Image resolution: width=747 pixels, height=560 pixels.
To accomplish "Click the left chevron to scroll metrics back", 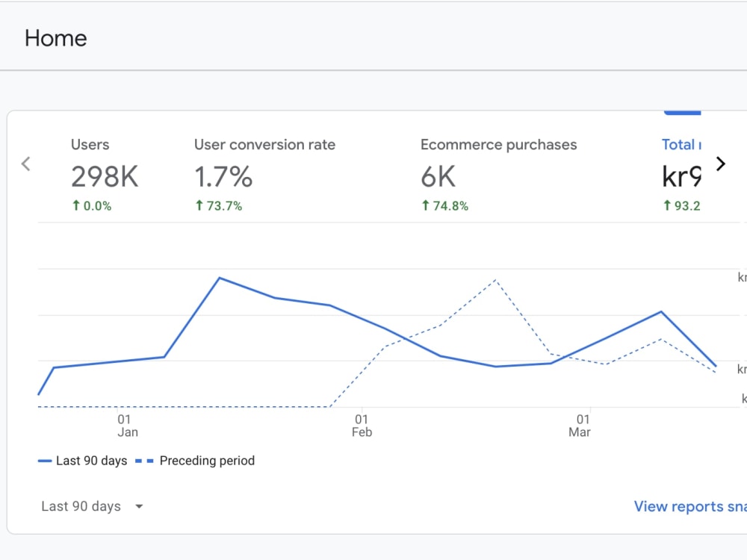I will [25, 164].
